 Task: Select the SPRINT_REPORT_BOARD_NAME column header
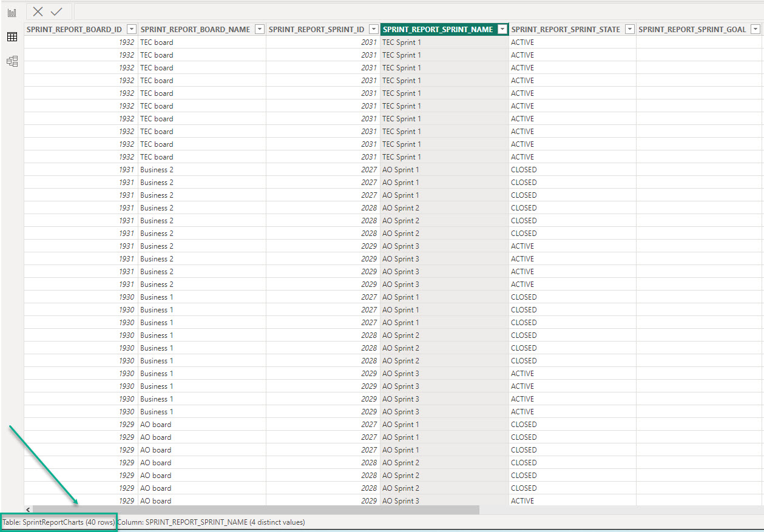pos(195,29)
